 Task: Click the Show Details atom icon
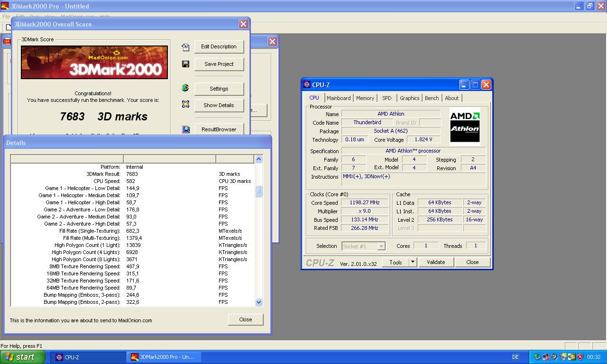click(x=185, y=104)
